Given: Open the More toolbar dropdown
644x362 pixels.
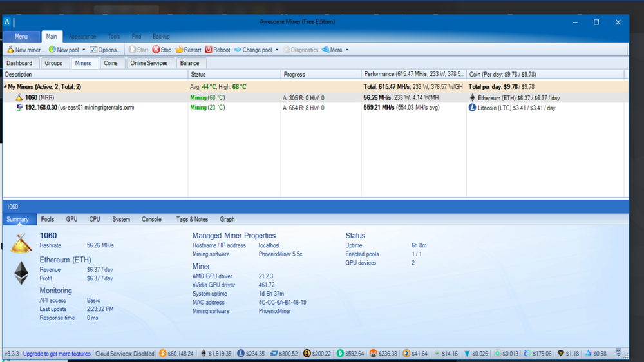Looking at the screenshot, I should pyautogui.click(x=347, y=50).
